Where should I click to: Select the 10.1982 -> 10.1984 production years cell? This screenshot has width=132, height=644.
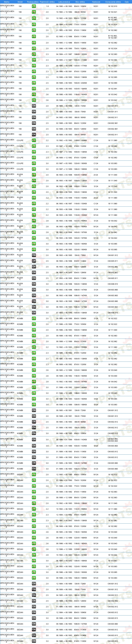(x=64, y=12)
